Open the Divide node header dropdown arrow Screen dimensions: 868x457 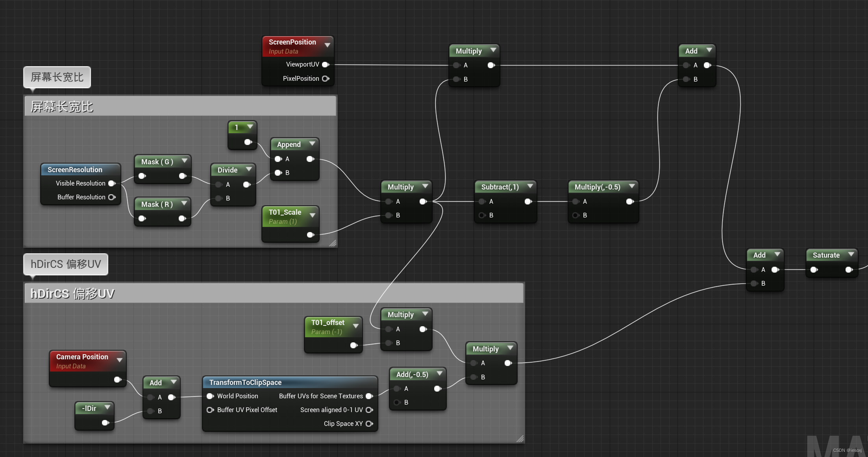(x=248, y=170)
